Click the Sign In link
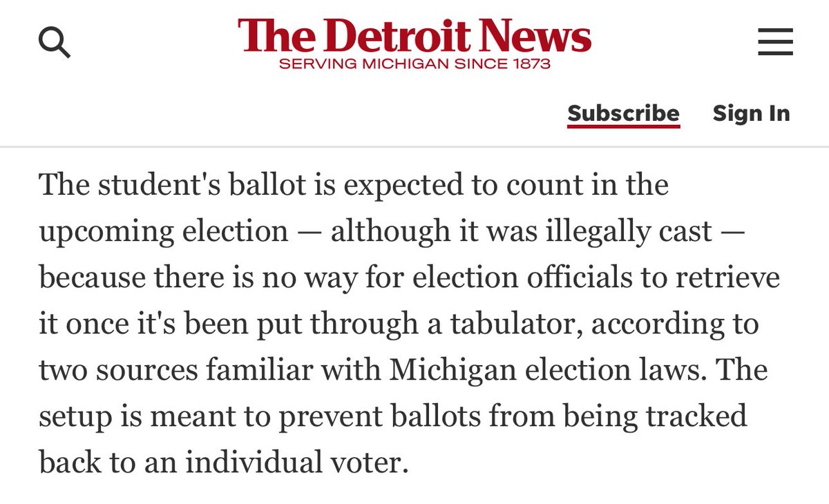This screenshot has height=504, width=829. (x=751, y=113)
